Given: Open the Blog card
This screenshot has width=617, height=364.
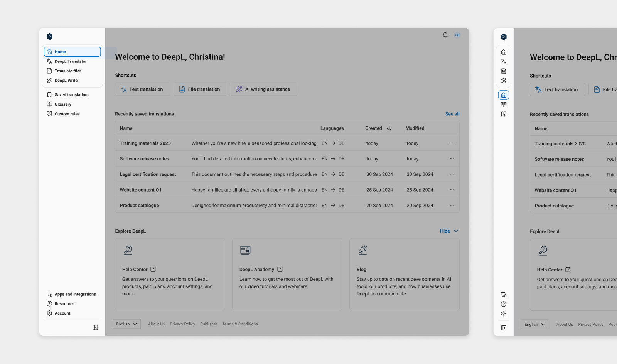Looking at the screenshot, I should coord(405,274).
